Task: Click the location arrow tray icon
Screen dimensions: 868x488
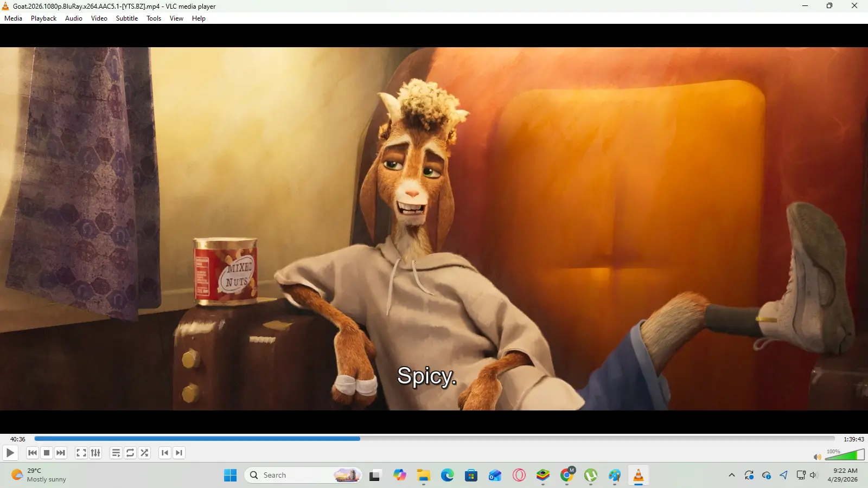Action: pos(784,476)
